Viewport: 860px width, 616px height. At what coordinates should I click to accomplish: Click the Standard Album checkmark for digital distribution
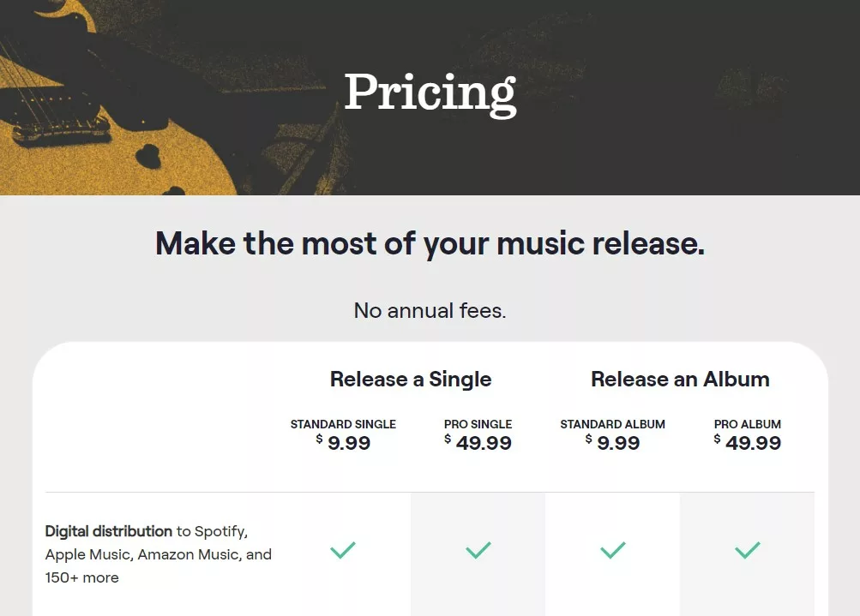(612, 550)
